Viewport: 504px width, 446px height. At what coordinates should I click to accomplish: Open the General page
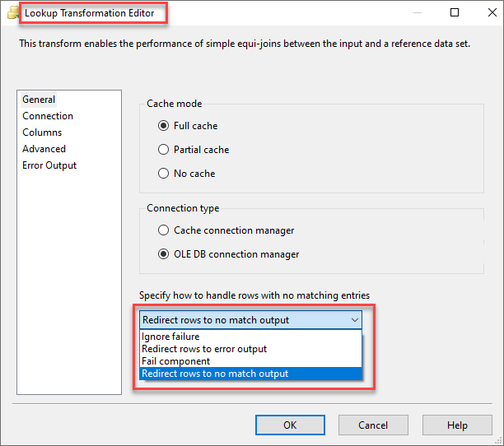(39, 100)
